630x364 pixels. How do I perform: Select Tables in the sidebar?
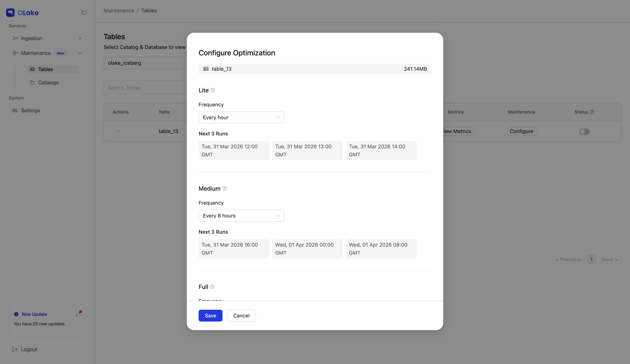tap(45, 69)
